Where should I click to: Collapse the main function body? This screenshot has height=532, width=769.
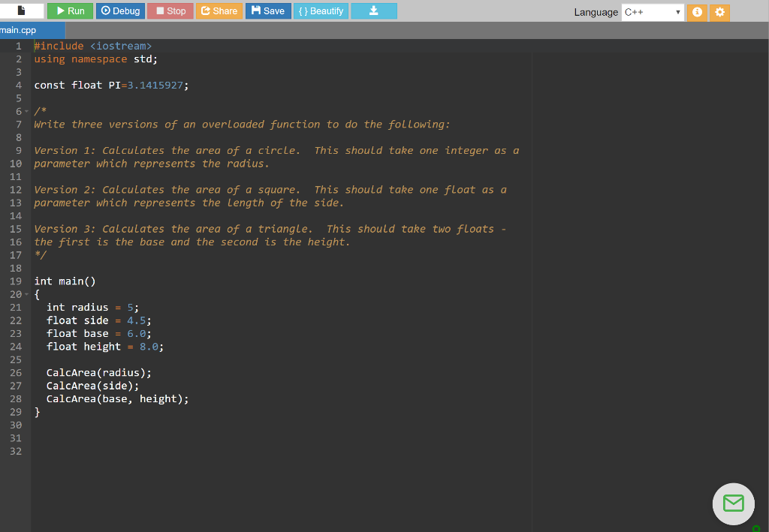27,294
